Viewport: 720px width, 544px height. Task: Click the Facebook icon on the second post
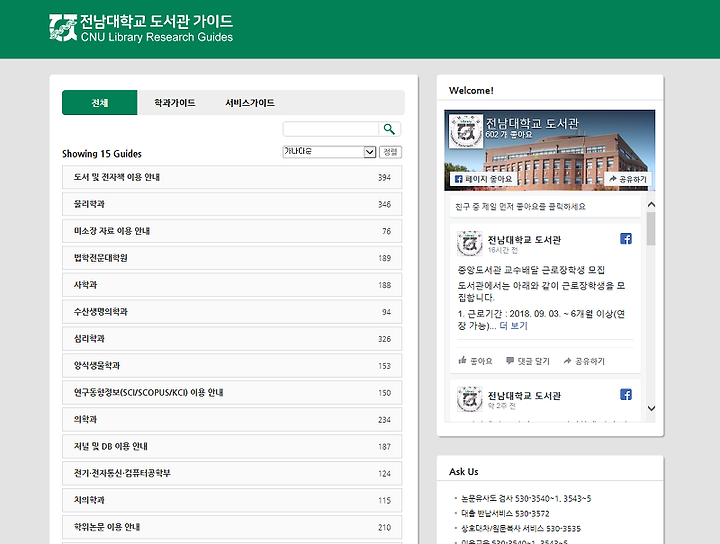coord(625,394)
